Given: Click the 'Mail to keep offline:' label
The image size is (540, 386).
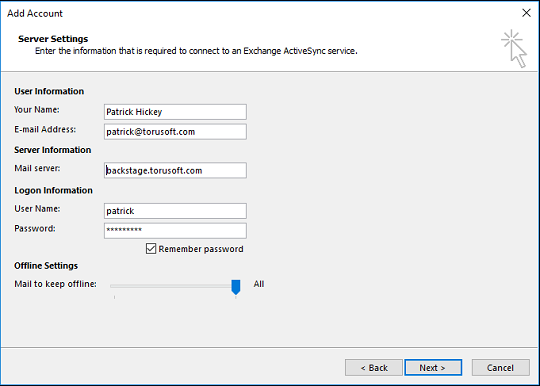Looking at the screenshot, I should click(55, 284).
